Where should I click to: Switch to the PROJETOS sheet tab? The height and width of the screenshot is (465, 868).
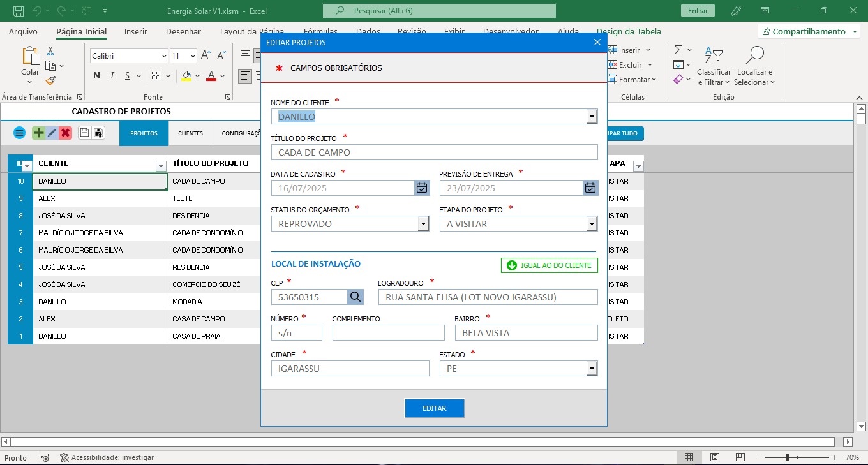pyautogui.click(x=144, y=133)
